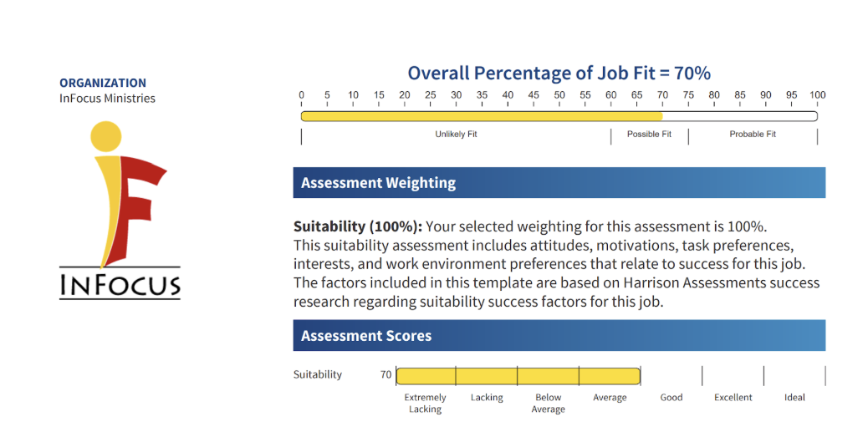The height and width of the screenshot is (432, 868).
Task: Click the ORGANIZATION heading label
Action: click(x=103, y=83)
